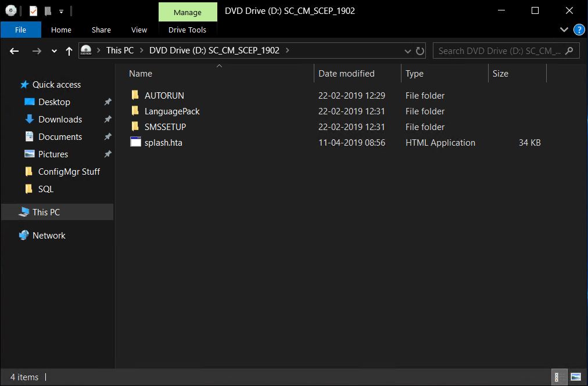Screen dimensions: 588x386
Task: Open the AUTORUN folder
Action: 164,95
